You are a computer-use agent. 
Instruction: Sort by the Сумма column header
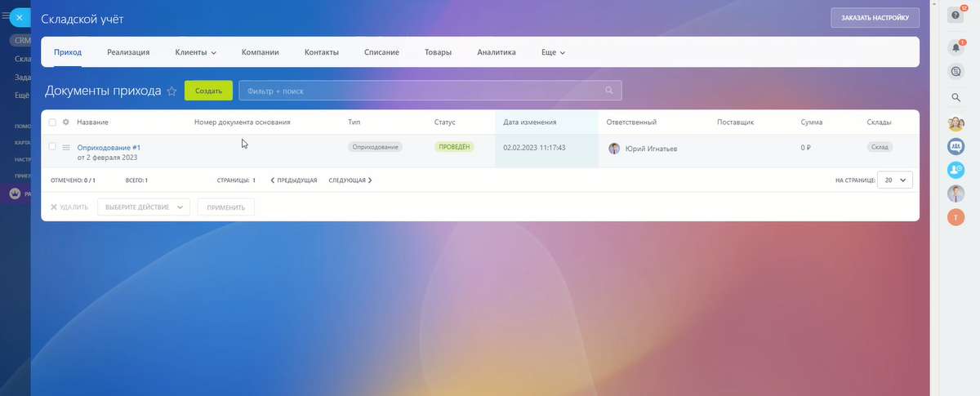[812, 122]
